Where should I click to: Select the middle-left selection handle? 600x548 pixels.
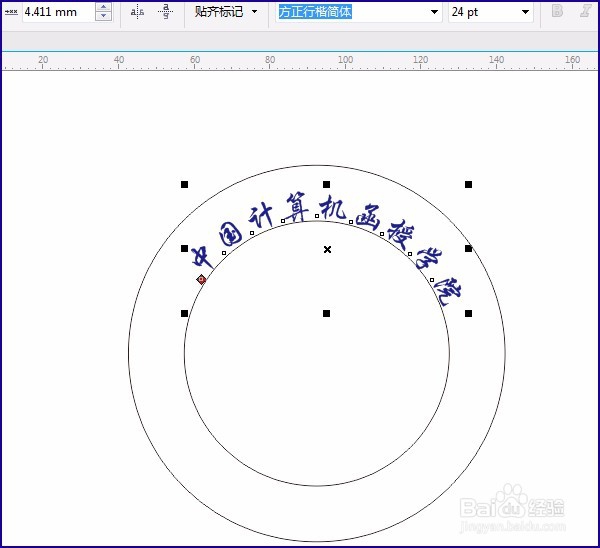184,249
